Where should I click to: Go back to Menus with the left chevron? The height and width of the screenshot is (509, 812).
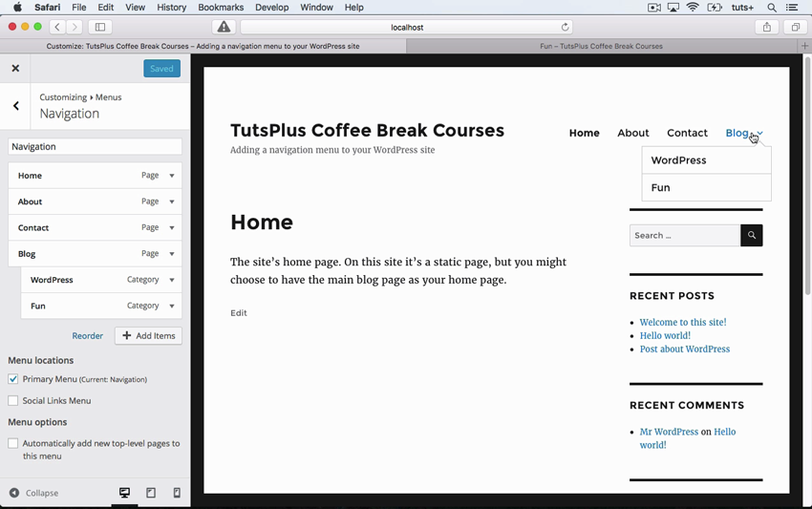[x=16, y=106]
